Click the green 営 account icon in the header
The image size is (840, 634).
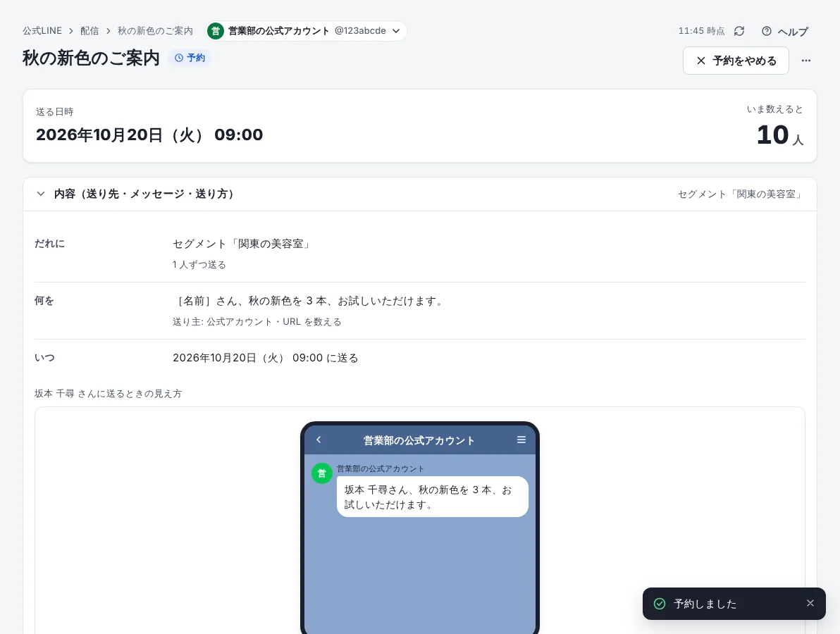[216, 31]
